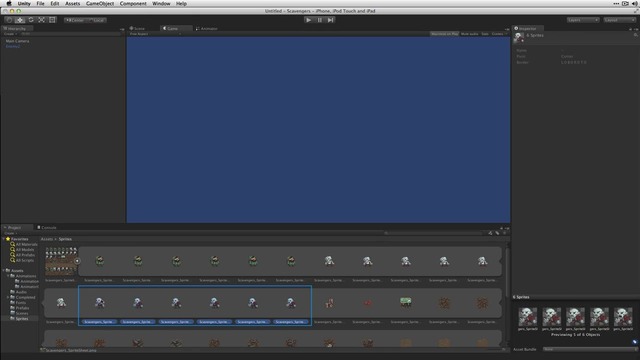Click the Hierarchy search field
Viewport: 640px width, 360px height.
[70, 34]
